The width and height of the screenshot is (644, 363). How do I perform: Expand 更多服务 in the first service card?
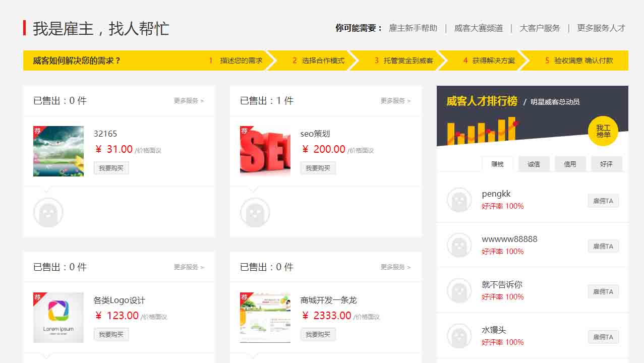point(189,101)
